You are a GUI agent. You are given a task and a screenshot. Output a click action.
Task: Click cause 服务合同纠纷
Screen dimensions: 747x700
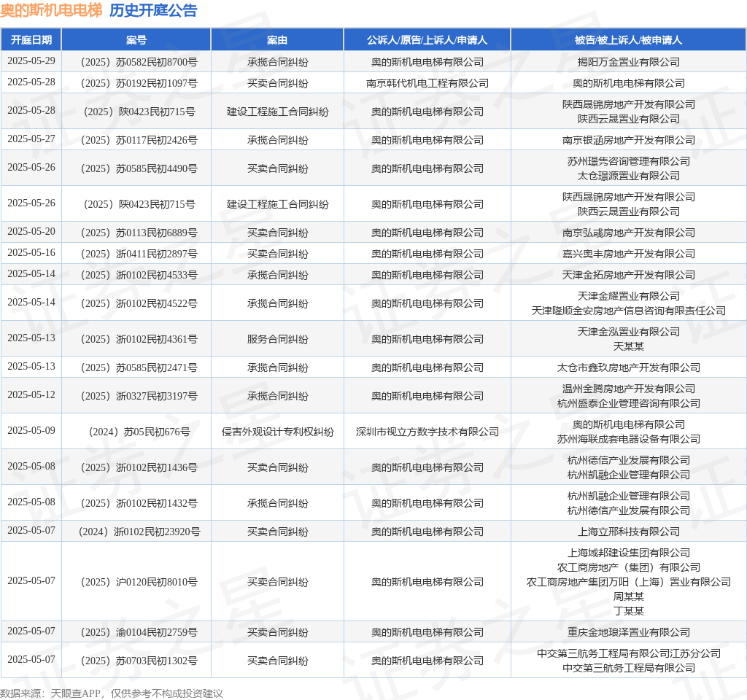pos(277,339)
